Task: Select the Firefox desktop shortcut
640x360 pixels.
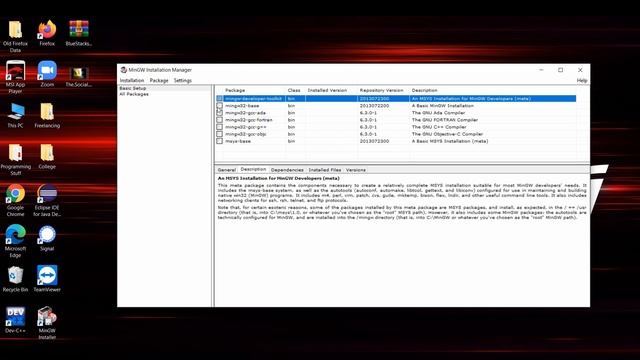Action: click(x=47, y=30)
